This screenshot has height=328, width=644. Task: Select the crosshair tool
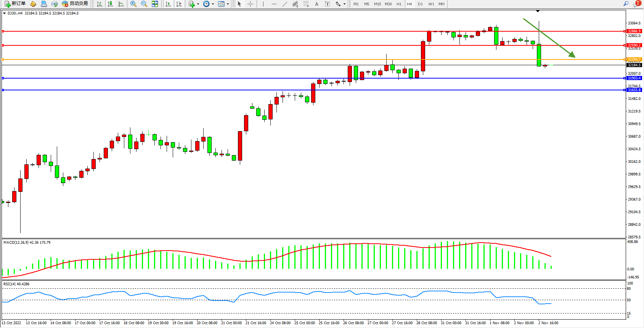tap(250, 4)
